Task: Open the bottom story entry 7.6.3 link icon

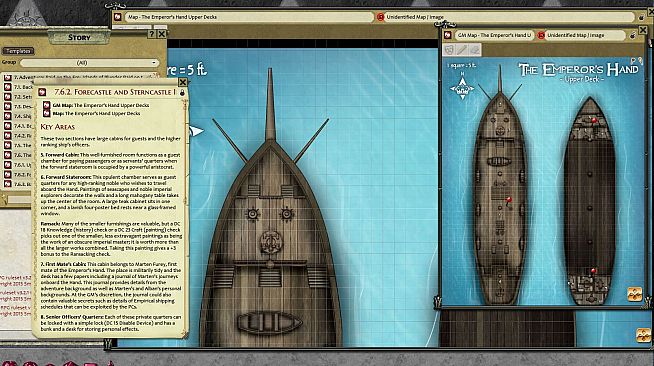Action: (8, 184)
